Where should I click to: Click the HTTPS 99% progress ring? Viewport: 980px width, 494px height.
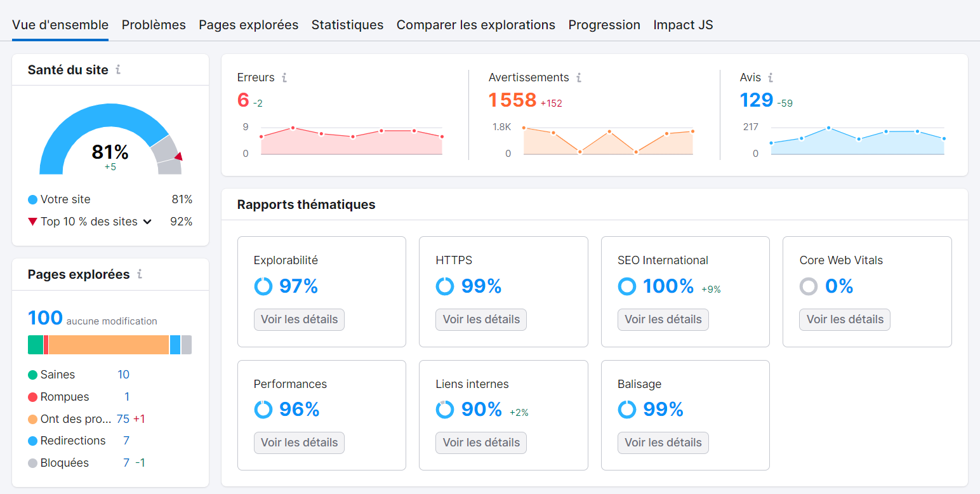click(445, 286)
